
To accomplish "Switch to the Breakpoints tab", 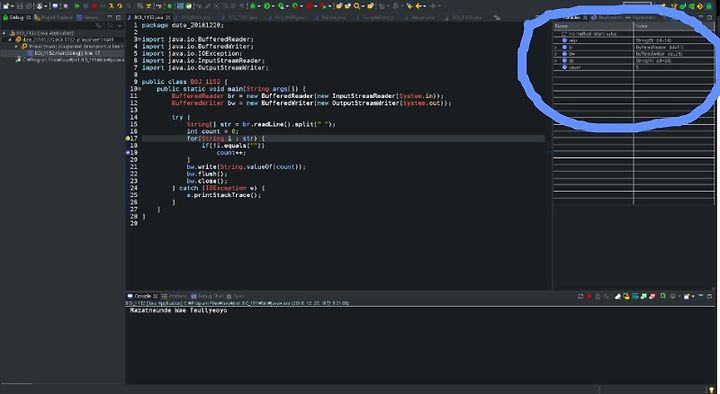I will [x=606, y=17].
